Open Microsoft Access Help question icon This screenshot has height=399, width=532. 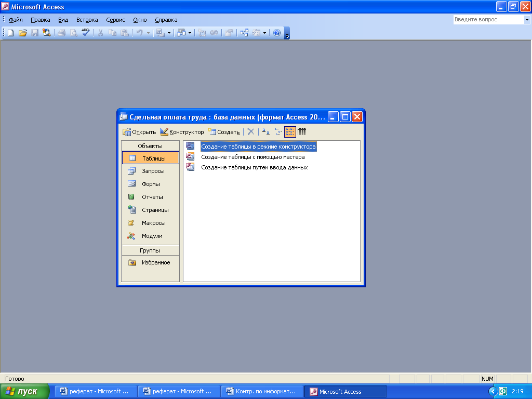click(277, 33)
